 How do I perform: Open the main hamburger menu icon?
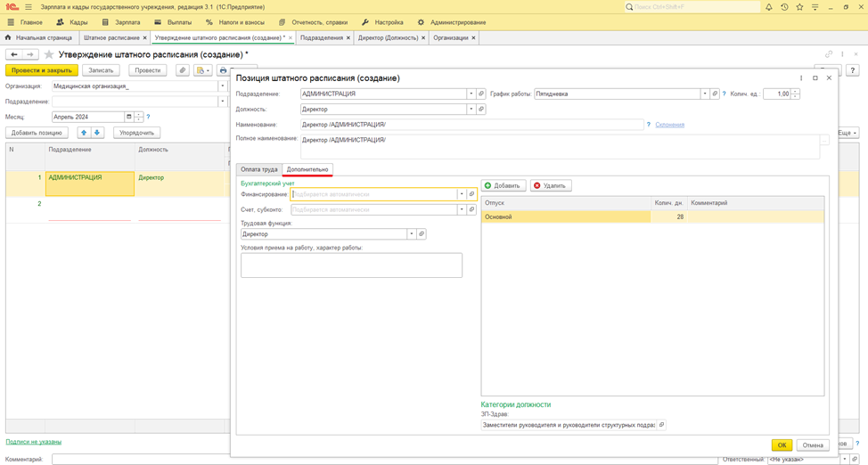coord(29,7)
